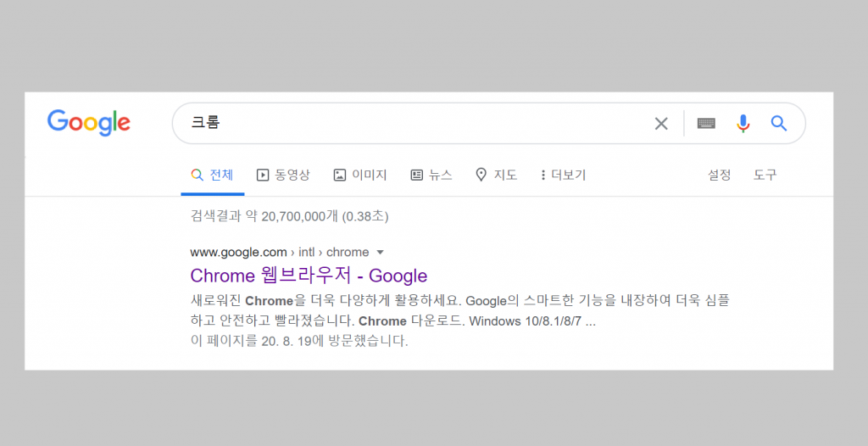Image resolution: width=868 pixels, height=446 pixels.
Task: Open 도구 search tools
Action: click(765, 175)
